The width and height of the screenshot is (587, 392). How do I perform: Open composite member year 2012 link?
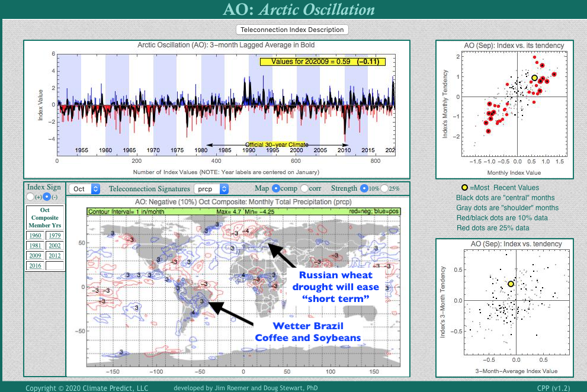pyautogui.click(x=54, y=256)
